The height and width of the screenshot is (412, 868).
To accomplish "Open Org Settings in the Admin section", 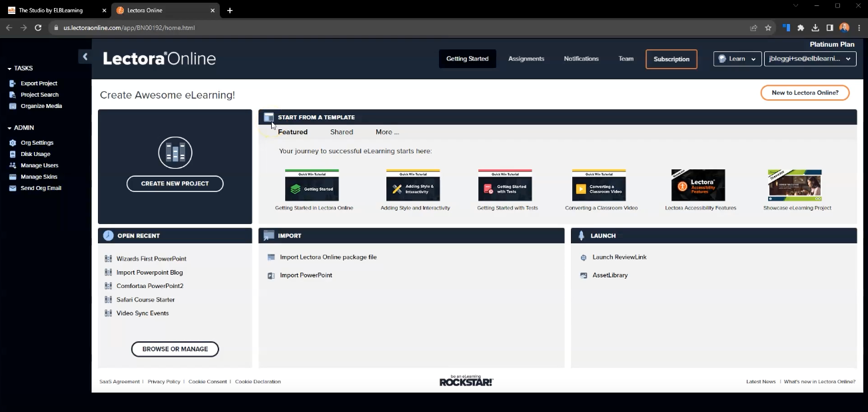I will (x=12, y=143).
